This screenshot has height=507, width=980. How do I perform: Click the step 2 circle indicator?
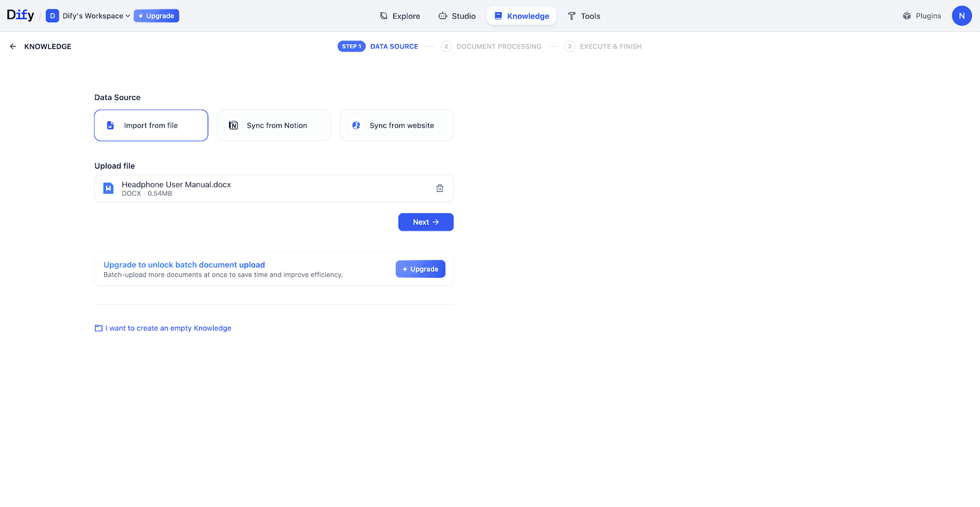[x=447, y=47]
